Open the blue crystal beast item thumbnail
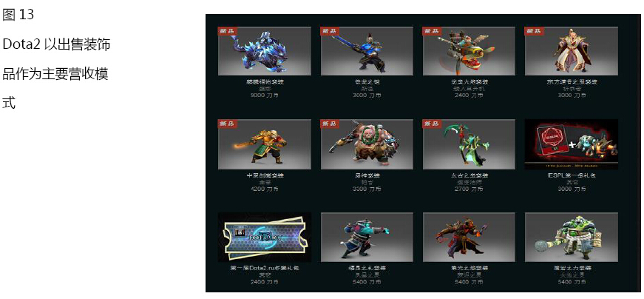644x299 pixels. [265, 51]
